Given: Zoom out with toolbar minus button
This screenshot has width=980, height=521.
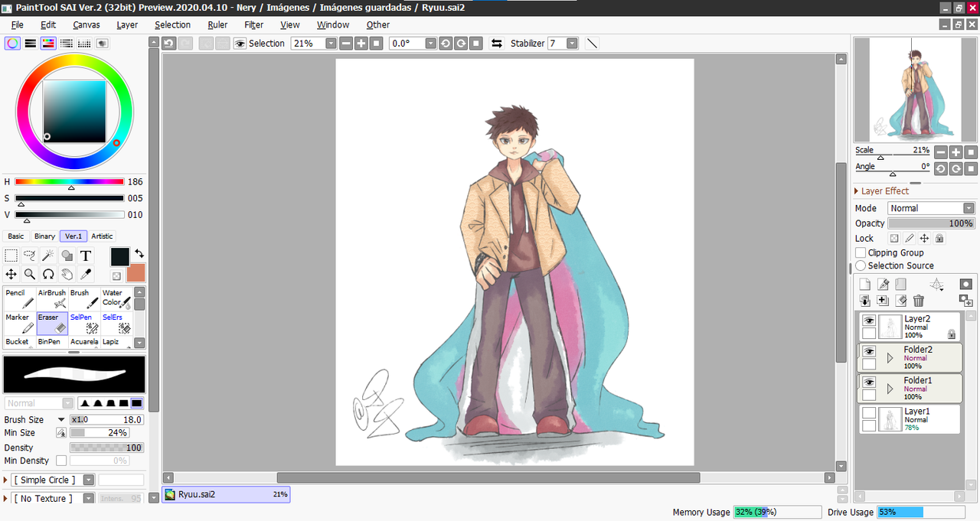Looking at the screenshot, I should (346, 44).
